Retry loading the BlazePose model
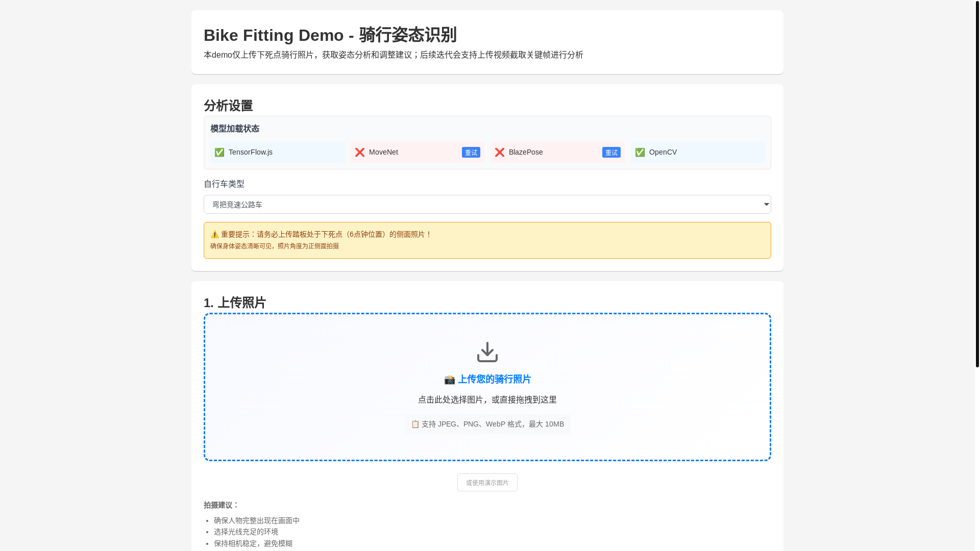Viewport: 980px width, 551px height. [611, 153]
